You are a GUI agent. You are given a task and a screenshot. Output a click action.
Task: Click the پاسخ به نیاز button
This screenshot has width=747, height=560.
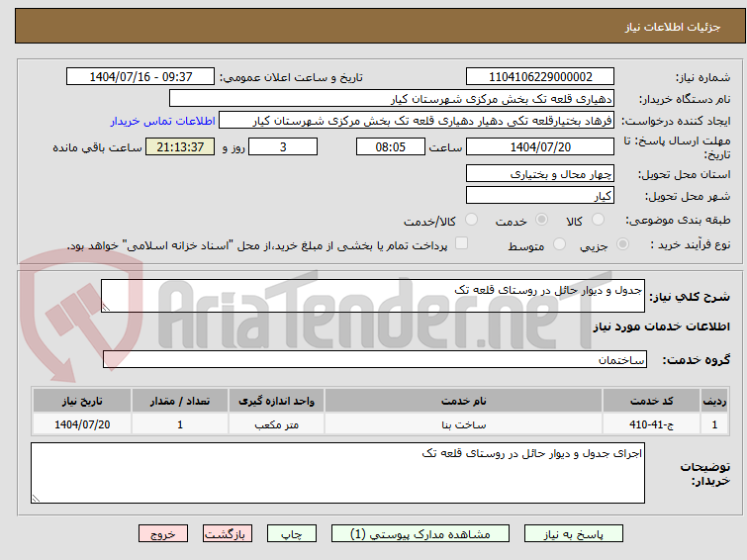(574, 534)
